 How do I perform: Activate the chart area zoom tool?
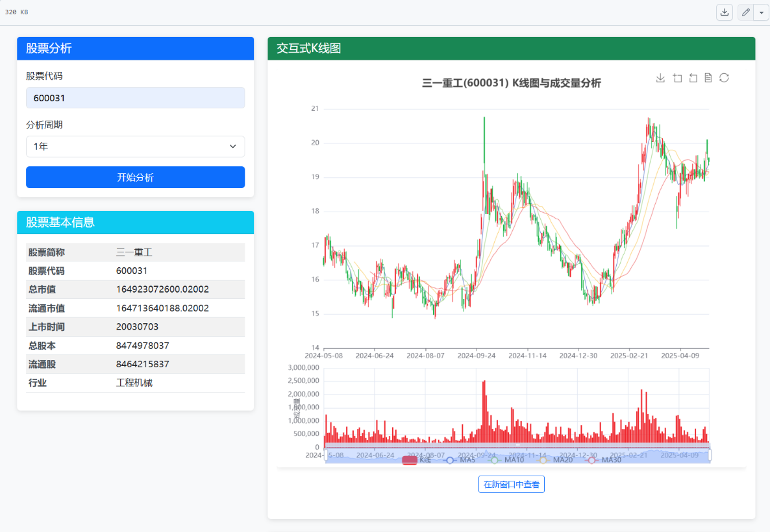click(x=677, y=78)
